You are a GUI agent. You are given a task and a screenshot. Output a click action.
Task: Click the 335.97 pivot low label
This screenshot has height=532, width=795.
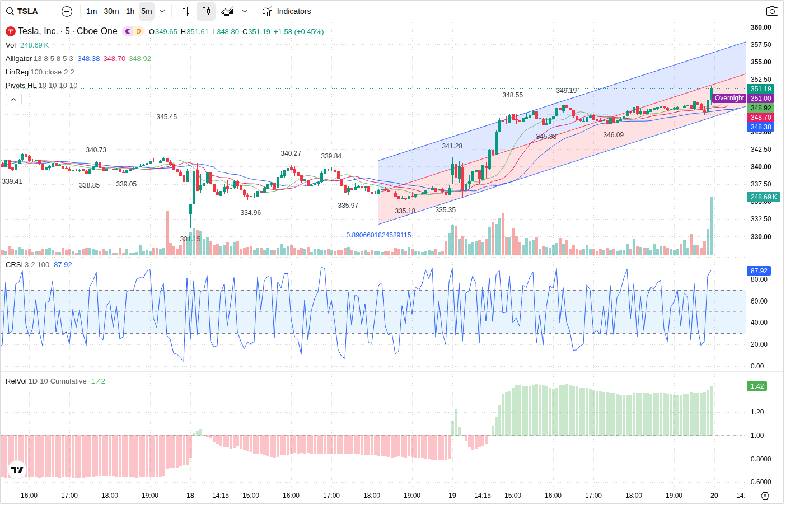(x=348, y=206)
